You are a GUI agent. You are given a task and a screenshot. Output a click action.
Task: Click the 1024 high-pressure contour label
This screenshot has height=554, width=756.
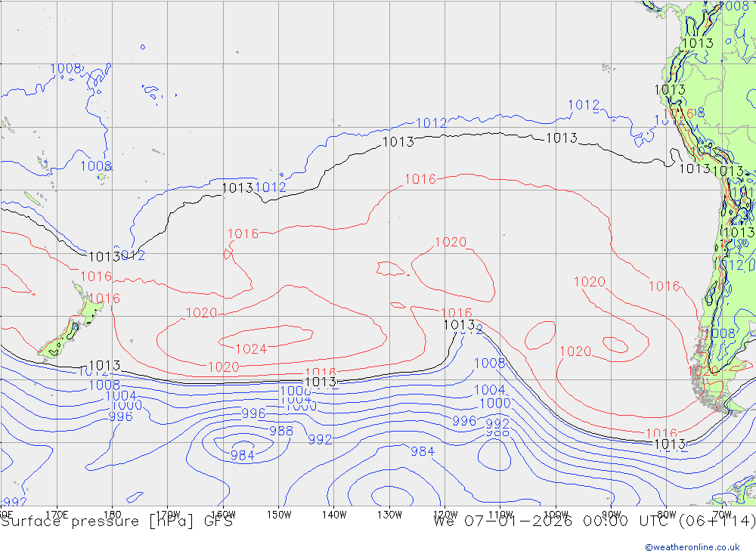click(x=251, y=348)
